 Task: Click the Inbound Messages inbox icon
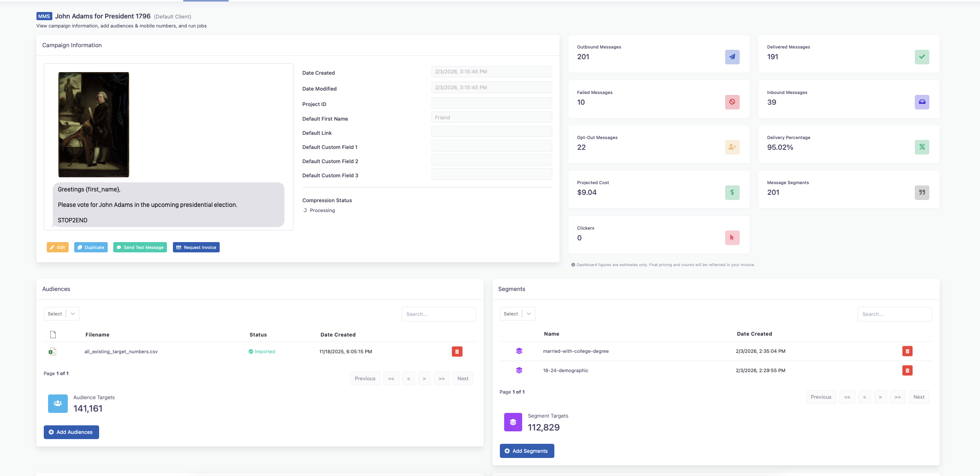pyautogui.click(x=922, y=102)
